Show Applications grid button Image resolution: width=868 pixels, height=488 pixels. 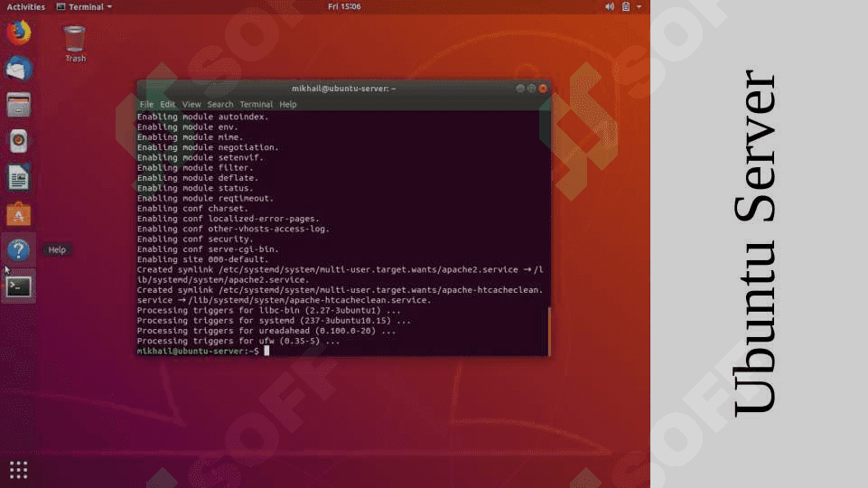[x=19, y=470]
